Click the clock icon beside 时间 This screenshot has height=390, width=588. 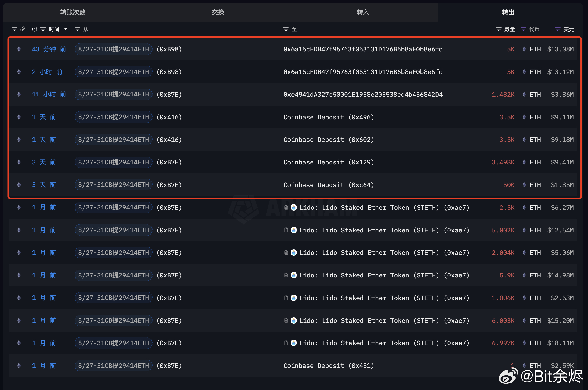point(35,29)
